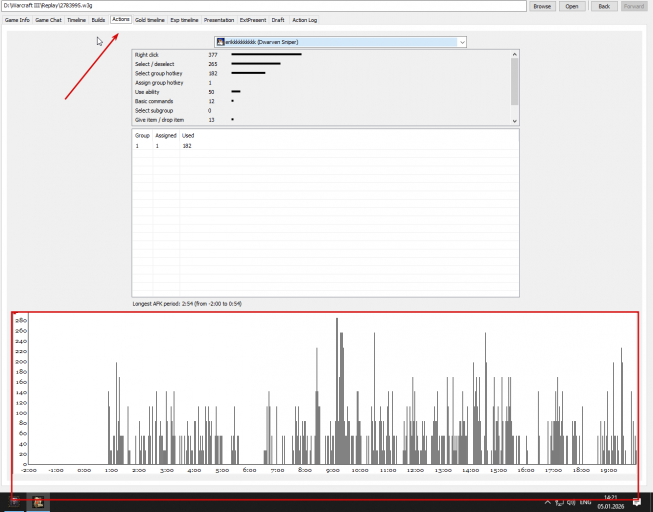Show hidden system tray icons
Screen dimensions: 653x512
pos(547,502)
